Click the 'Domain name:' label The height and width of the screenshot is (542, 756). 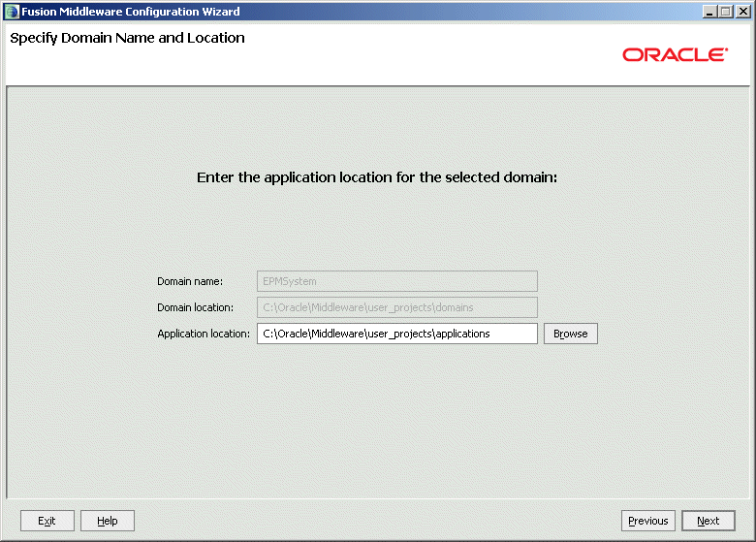tap(190, 281)
